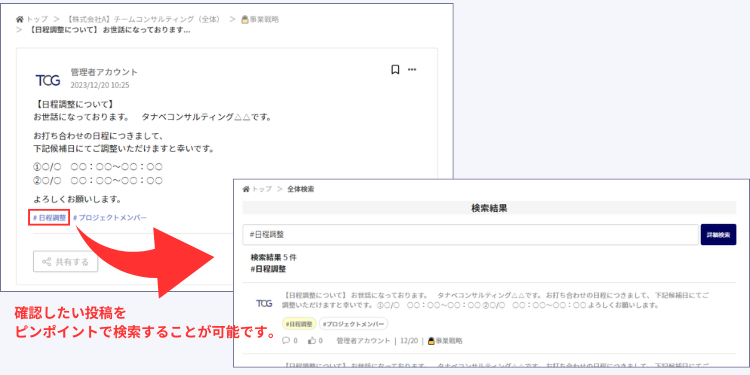Click the TCG logo of the first search result
Image resolution: width=750 pixels, height=375 pixels.
click(x=265, y=303)
